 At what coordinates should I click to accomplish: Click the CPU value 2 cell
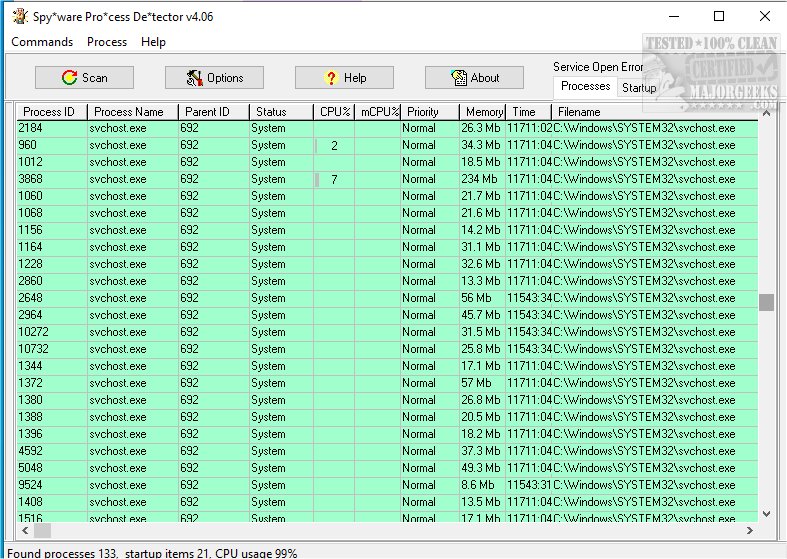[x=334, y=146]
